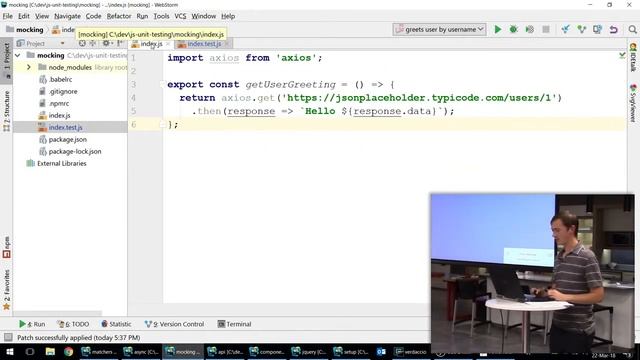640x360 pixels.
Task: Open the Tools menu
Action: 161,16
